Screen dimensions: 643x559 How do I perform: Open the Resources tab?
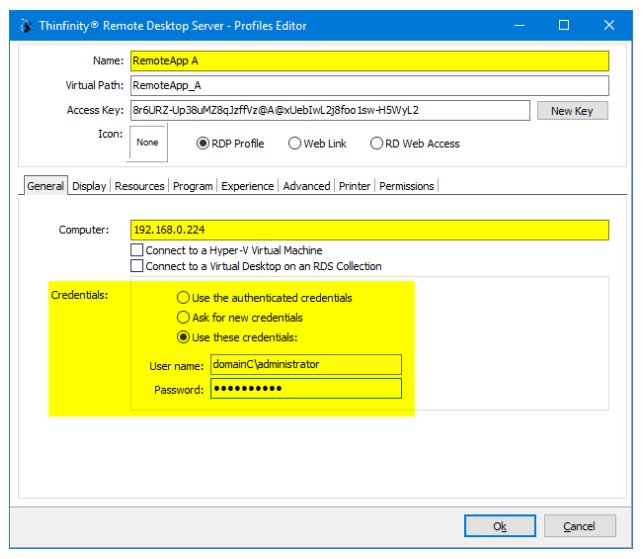click(139, 186)
